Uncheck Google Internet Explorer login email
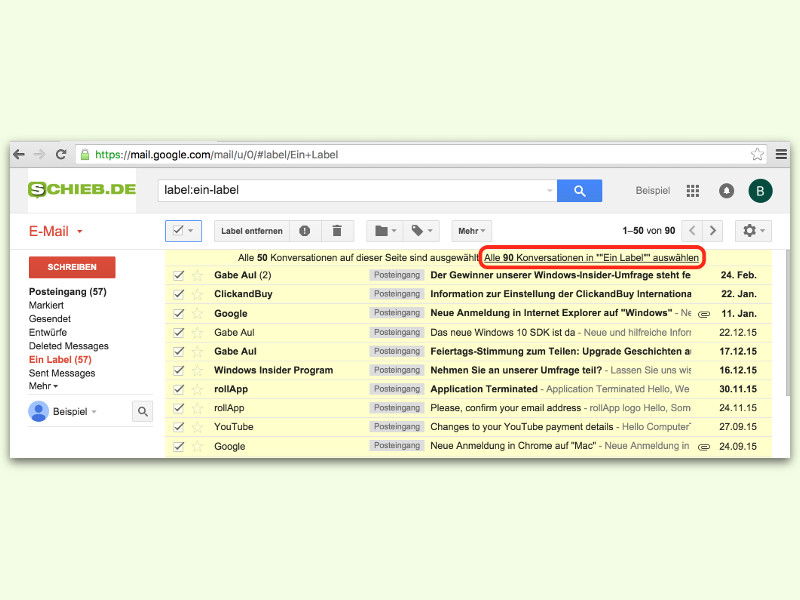Viewport: 800px width, 600px height. click(178, 313)
